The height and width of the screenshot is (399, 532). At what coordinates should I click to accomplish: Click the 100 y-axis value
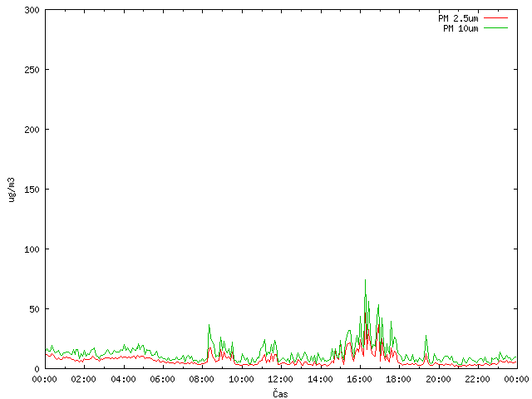[32, 249]
